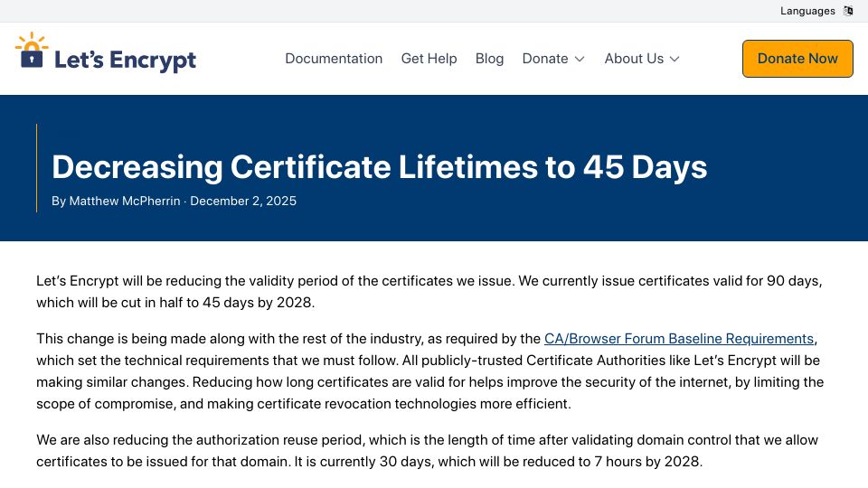Click the phrase 'certificate revocation technologies more efficient'

click(413, 404)
